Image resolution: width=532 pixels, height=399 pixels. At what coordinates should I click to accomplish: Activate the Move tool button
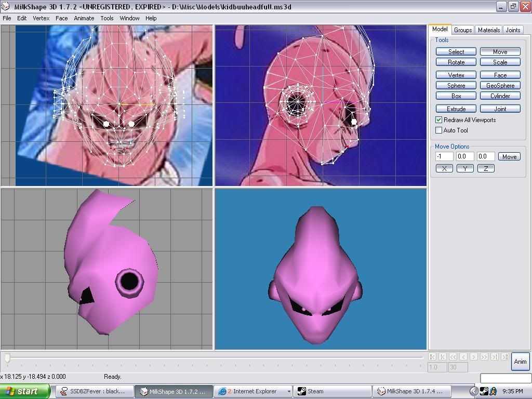coord(500,51)
